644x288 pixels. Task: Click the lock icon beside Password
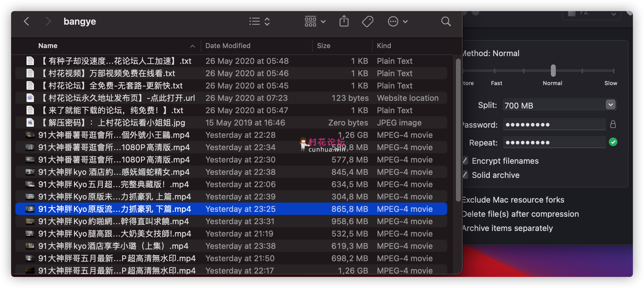pyautogui.click(x=613, y=124)
